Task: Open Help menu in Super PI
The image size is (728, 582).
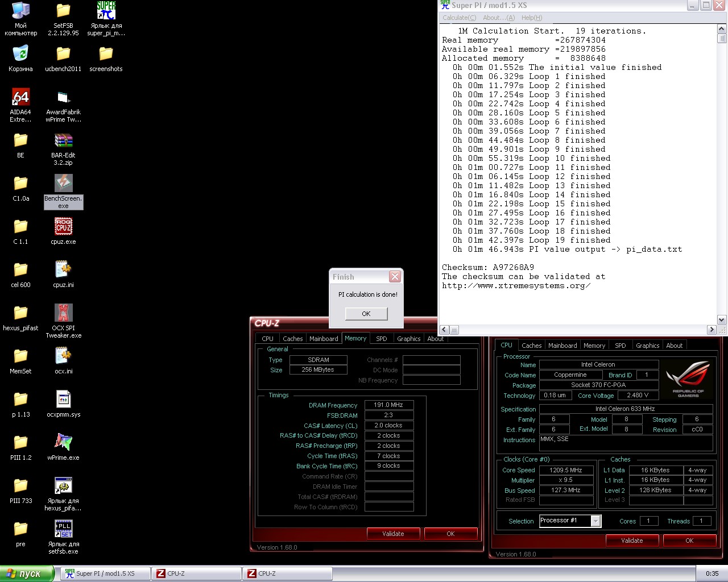Action: pyautogui.click(x=532, y=18)
